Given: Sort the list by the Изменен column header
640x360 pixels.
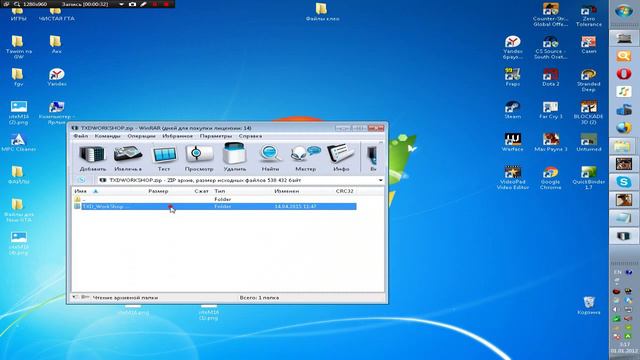Looking at the screenshot, I should pos(287,191).
